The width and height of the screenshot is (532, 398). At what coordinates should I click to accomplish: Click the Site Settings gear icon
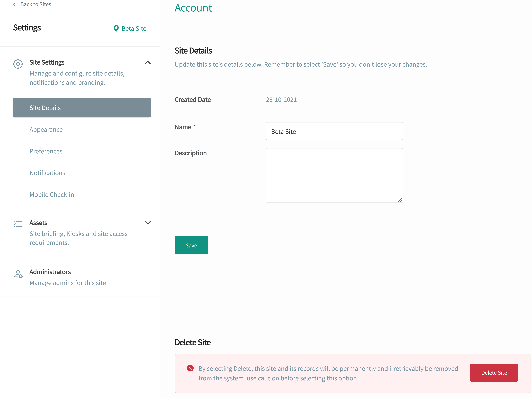point(18,64)
